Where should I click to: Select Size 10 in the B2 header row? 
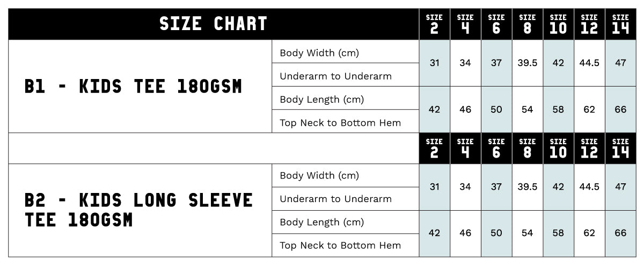coord(558,148)
